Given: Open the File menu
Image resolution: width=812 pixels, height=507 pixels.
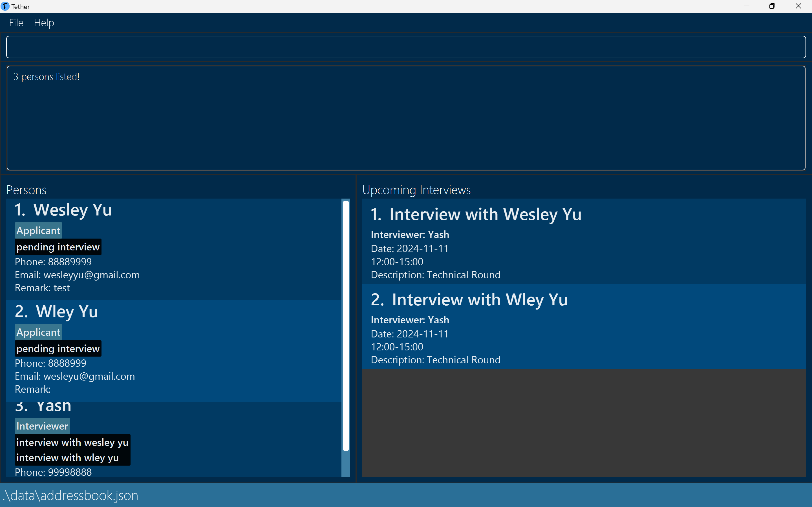Looking at the screenshot, I should click(16, 23).
